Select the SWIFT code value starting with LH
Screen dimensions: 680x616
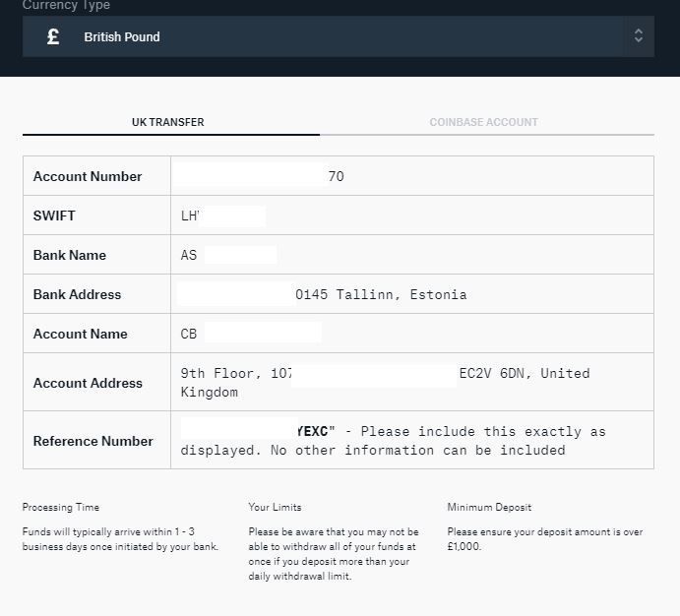(x=191, y=216)
